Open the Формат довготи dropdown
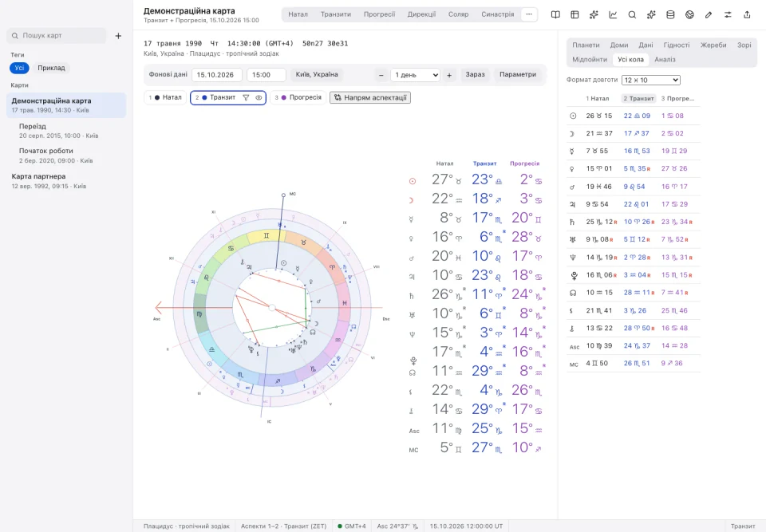766x532 pixels. [651, 80]
